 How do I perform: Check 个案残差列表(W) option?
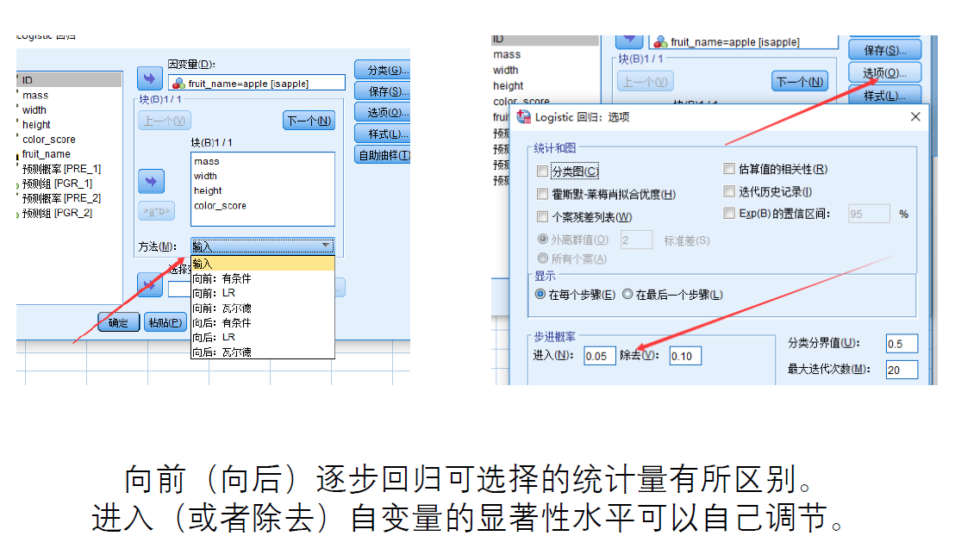click(542, 217)
